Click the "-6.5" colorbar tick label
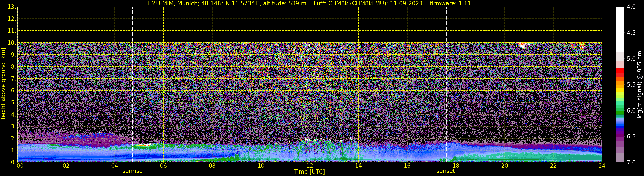644x176 pixels. click(x=630, y=137)
